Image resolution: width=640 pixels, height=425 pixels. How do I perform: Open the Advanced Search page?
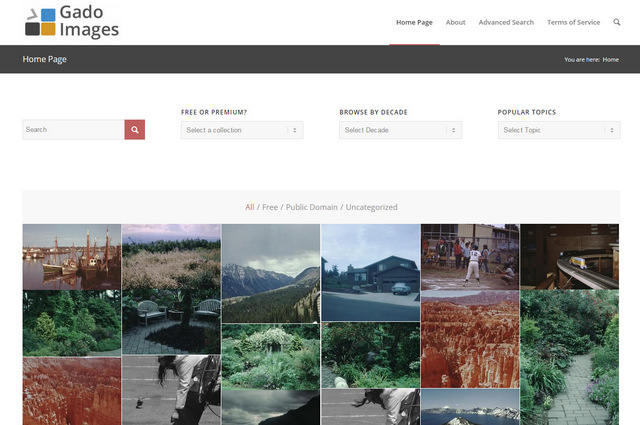click(x=506, y=22)
